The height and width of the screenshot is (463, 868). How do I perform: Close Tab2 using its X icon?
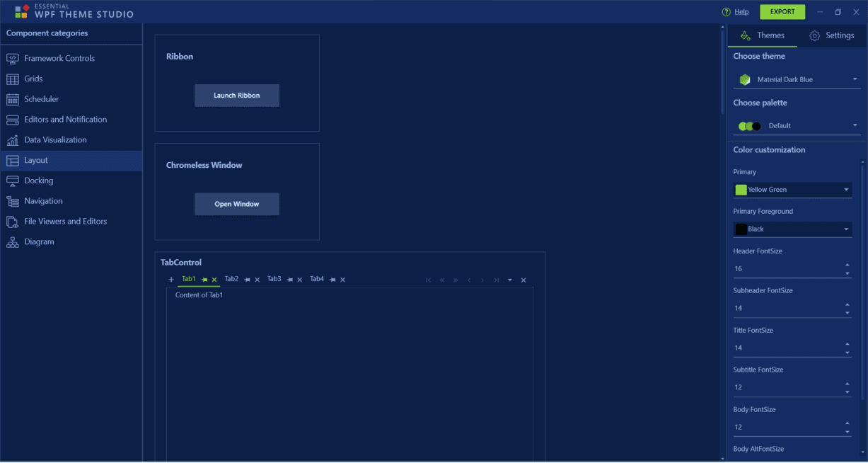pos(257,280)
